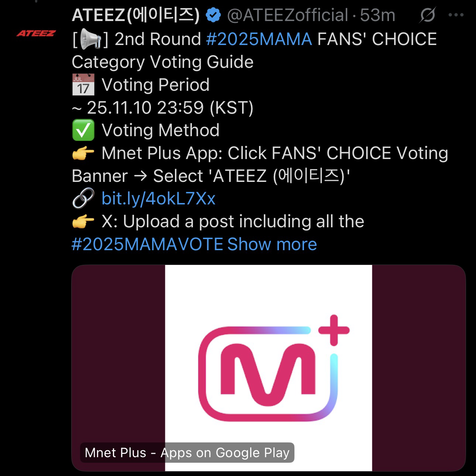Click the 53m timestamp
476x476 pixels.
377,15
